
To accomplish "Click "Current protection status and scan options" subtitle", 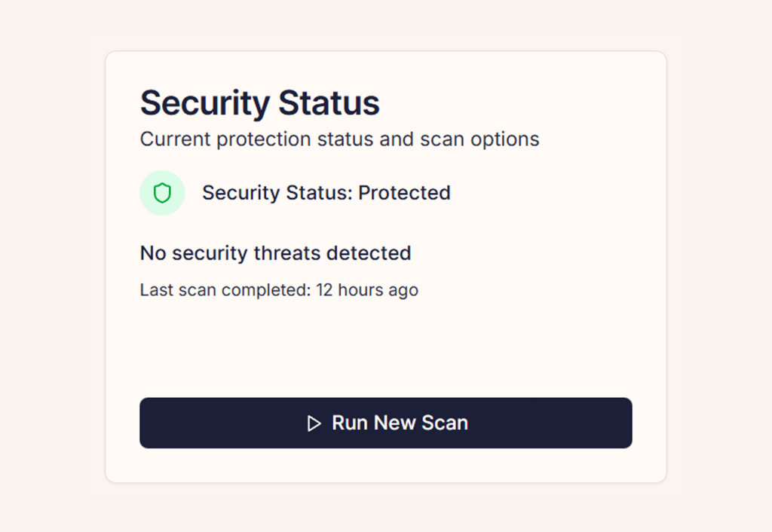I will click(339, 139).
